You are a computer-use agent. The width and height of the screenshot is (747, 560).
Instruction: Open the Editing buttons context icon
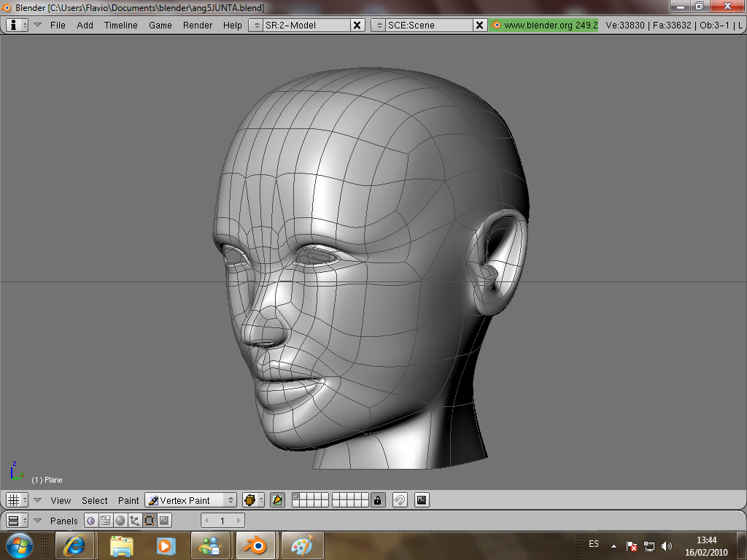point(149,521)
